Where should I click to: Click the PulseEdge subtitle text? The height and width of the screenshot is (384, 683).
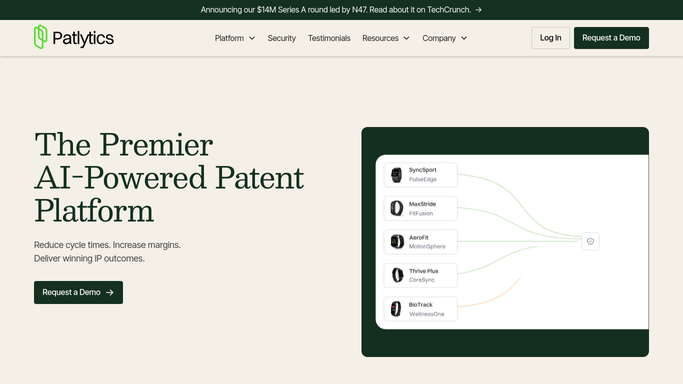423,179
